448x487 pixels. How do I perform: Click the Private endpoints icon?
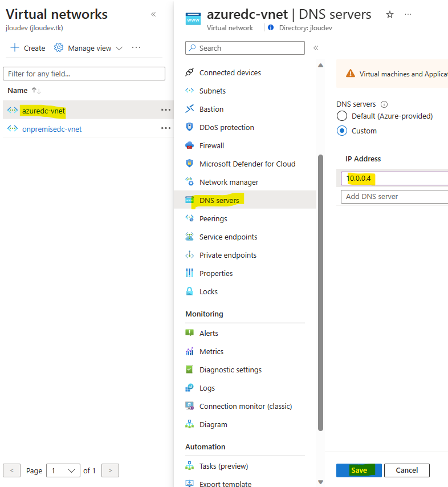(x=189, y=255)
